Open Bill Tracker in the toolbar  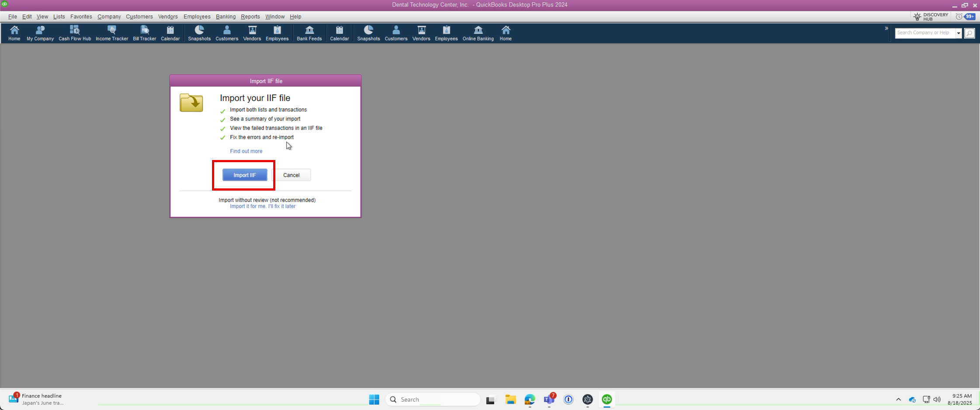(144, 33)
